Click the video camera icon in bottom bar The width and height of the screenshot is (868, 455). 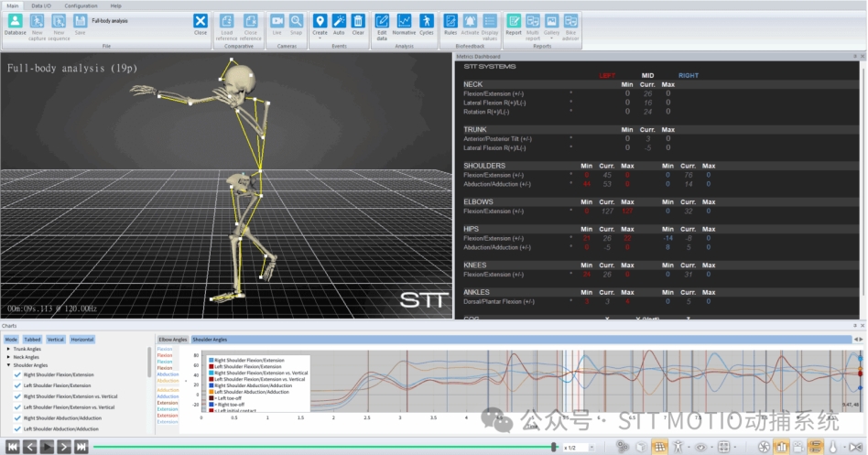(798, 447)
